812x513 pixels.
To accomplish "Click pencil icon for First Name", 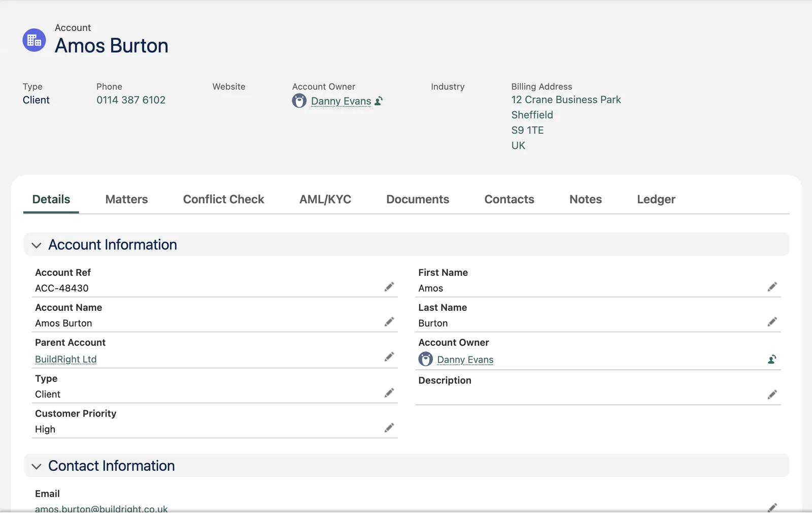I will click(x=772, y=287).
